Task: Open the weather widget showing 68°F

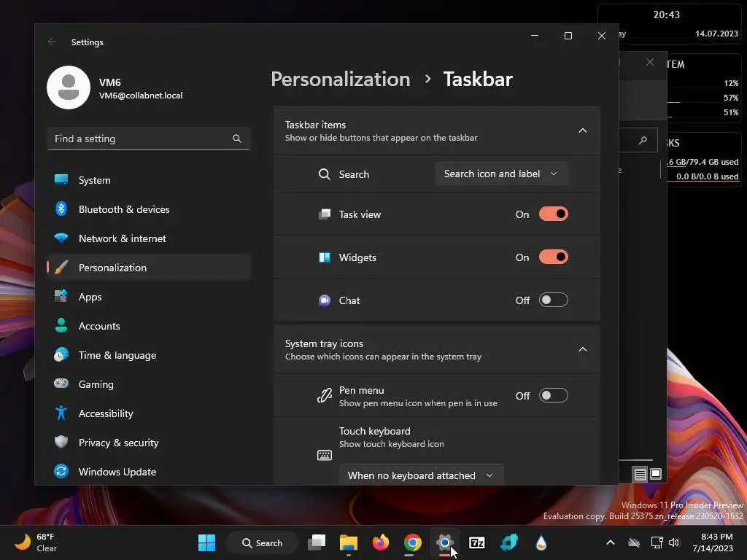Action: pyautogui.click(x=36, y=542)
